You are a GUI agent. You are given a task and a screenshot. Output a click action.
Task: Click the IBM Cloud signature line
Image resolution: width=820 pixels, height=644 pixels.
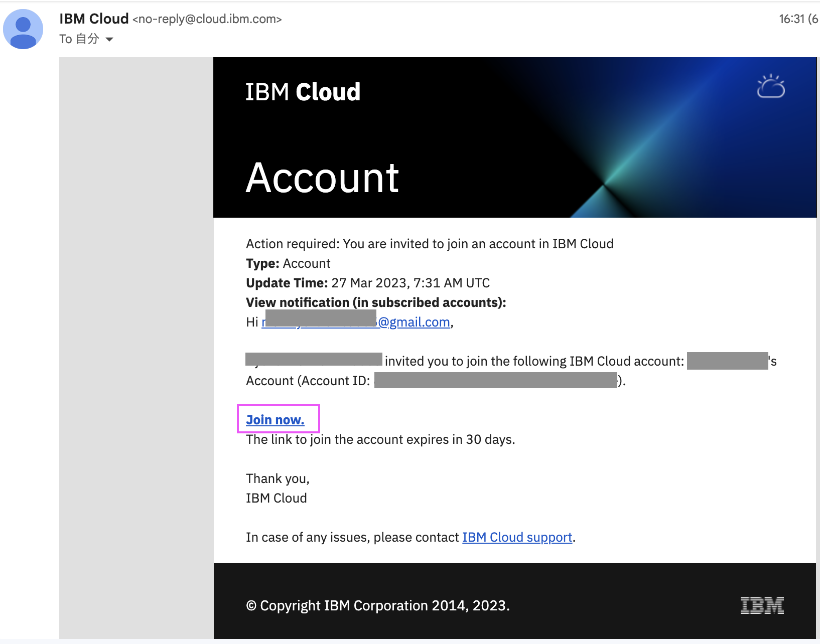(277, 498)
